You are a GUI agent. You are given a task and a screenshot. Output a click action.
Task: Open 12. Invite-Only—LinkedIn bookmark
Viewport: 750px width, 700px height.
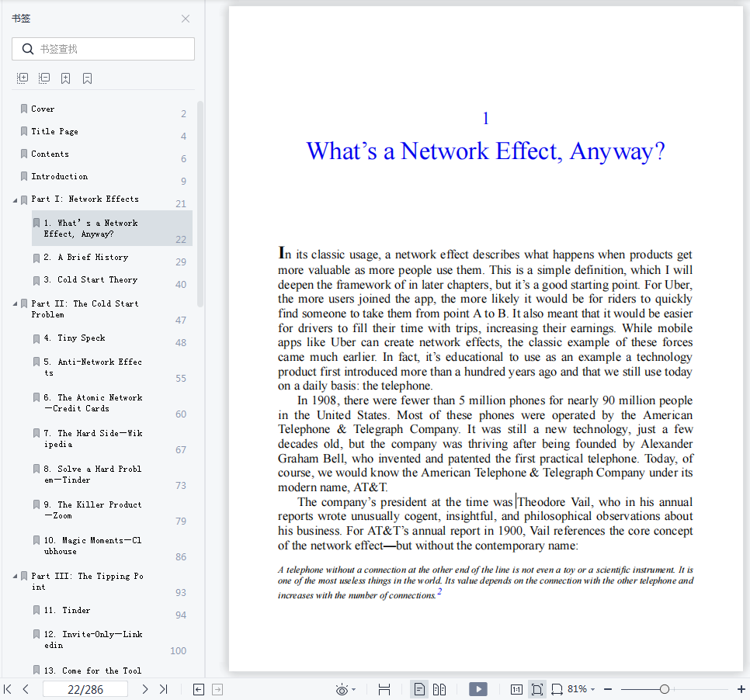[93, 639]
